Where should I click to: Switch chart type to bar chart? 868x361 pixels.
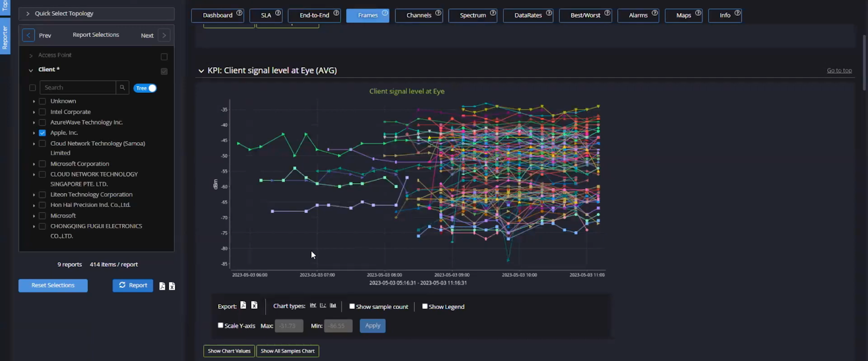tap(333, 306)
